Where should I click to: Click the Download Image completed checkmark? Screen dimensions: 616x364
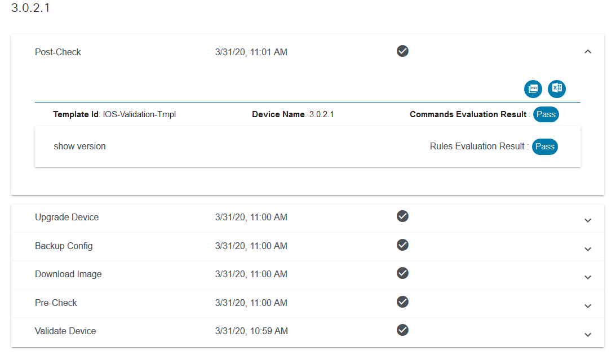point(402,273)
